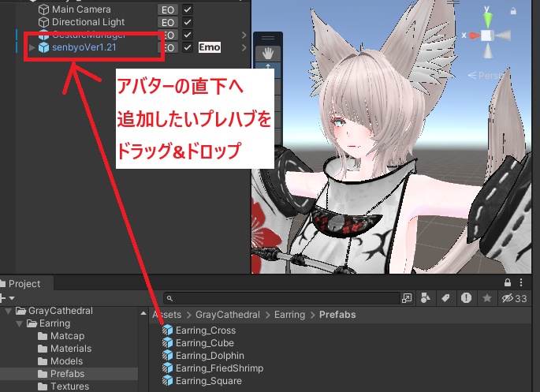This screenshot has width=540, height=392.
Task: Toggle the GestureManager active checkbox
Action: (x=188, y=35)
